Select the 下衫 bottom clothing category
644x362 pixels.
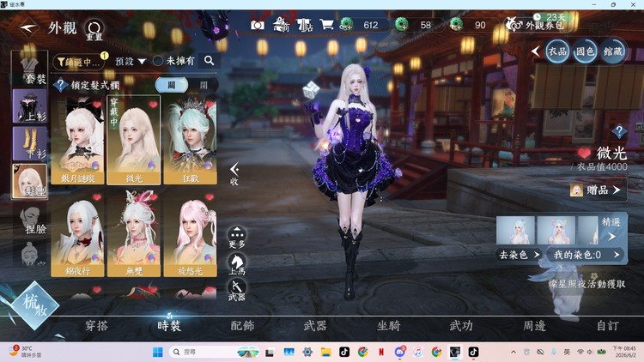[x=29, y=143]
